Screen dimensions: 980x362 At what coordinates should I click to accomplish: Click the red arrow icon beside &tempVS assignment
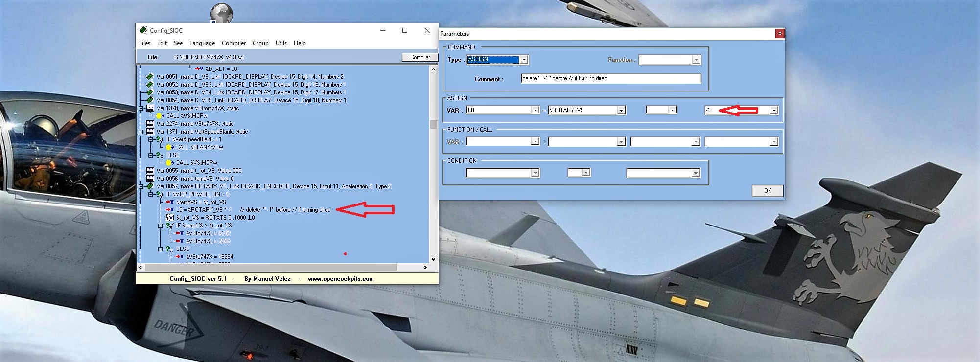click(x=170, y=202)
